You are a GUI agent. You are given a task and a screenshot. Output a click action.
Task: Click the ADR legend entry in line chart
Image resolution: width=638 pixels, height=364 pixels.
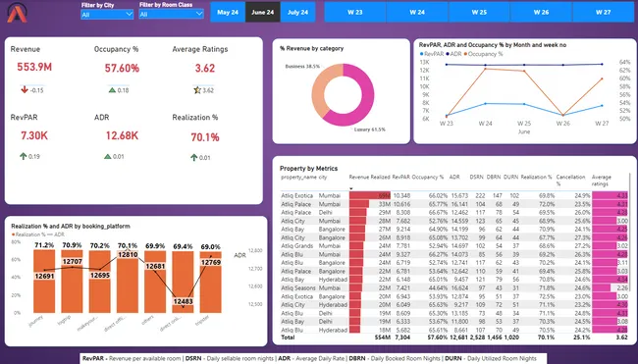click(454, 54)
